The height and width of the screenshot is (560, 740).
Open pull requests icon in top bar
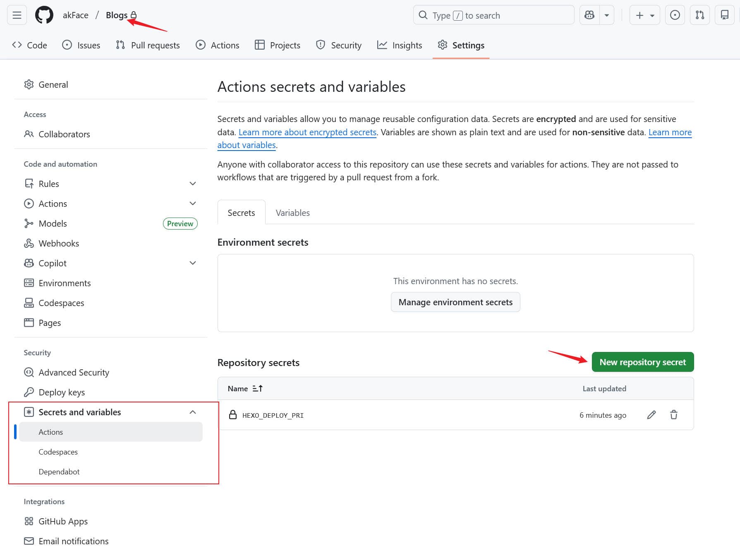(x=699, y=15)
